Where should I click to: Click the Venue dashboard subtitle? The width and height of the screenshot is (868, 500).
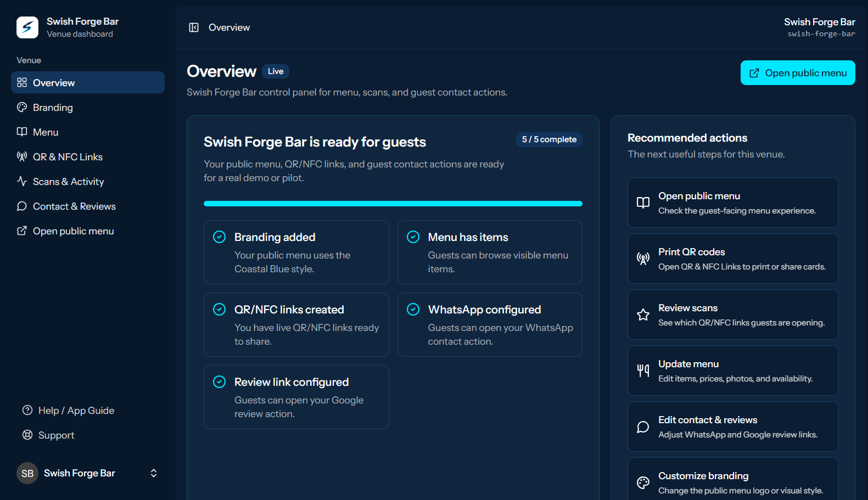(x=80, y=34)
